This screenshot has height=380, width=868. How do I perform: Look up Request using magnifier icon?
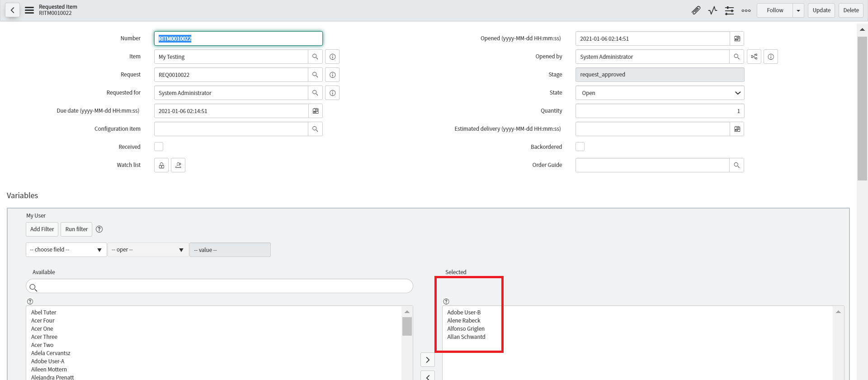[315, 75]
